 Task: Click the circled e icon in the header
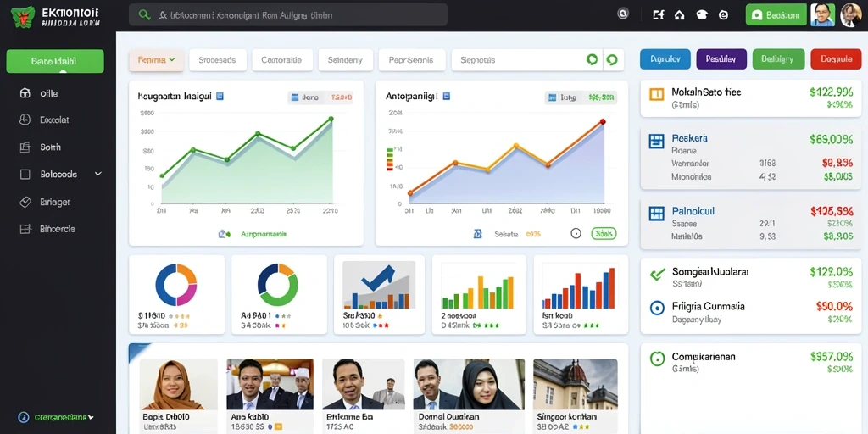point(723,15)
